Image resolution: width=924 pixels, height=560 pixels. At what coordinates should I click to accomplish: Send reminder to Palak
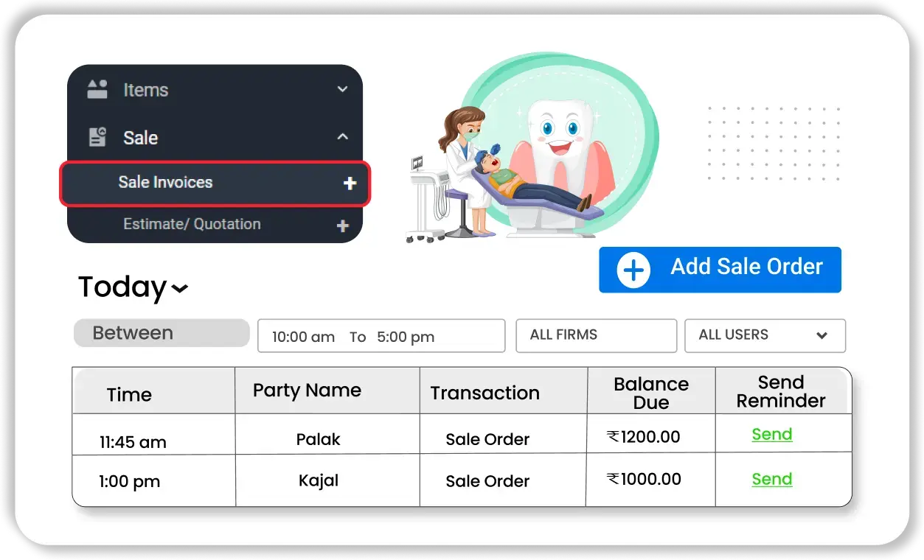(x=771, y=435)
